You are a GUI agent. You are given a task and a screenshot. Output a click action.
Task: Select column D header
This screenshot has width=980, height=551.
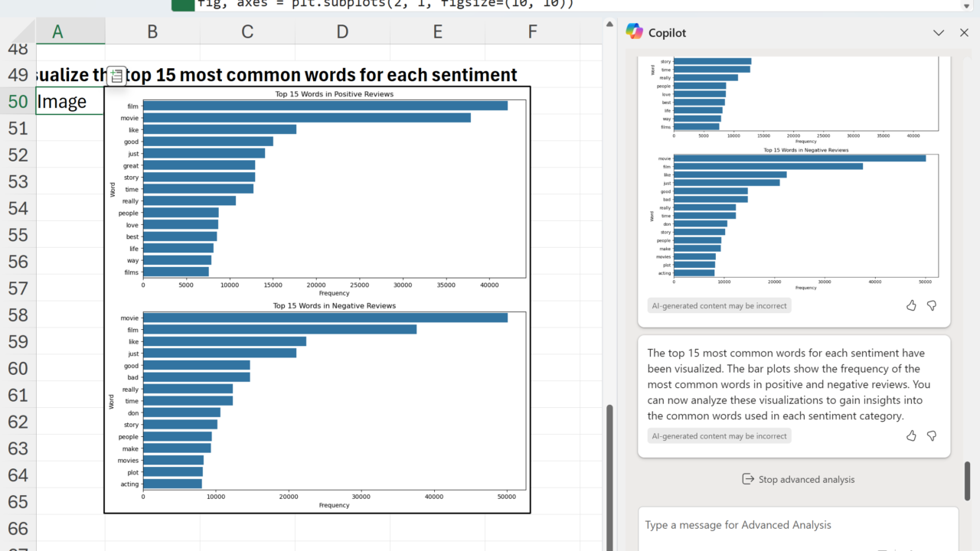[342, 31]
